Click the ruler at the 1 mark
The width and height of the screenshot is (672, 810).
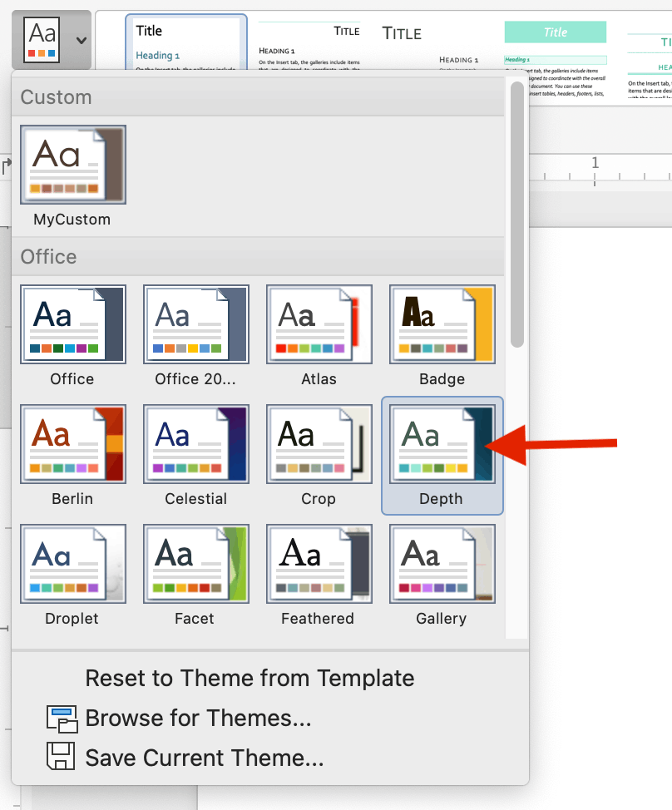click(x=595, y=170)
